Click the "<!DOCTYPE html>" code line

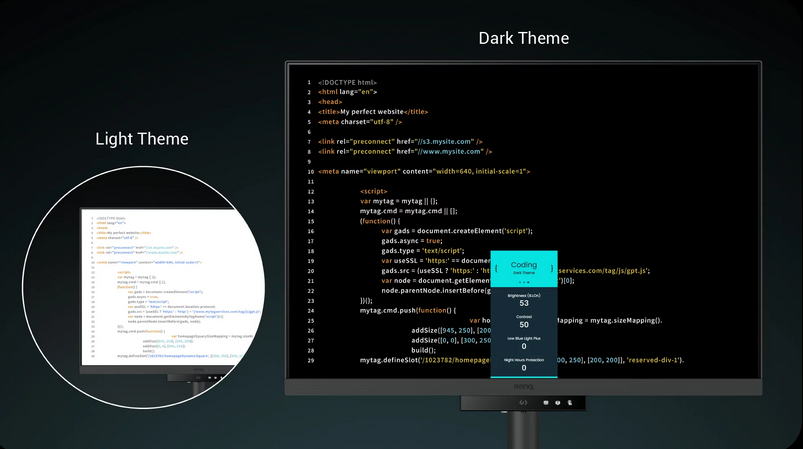[x=347, y=82]
